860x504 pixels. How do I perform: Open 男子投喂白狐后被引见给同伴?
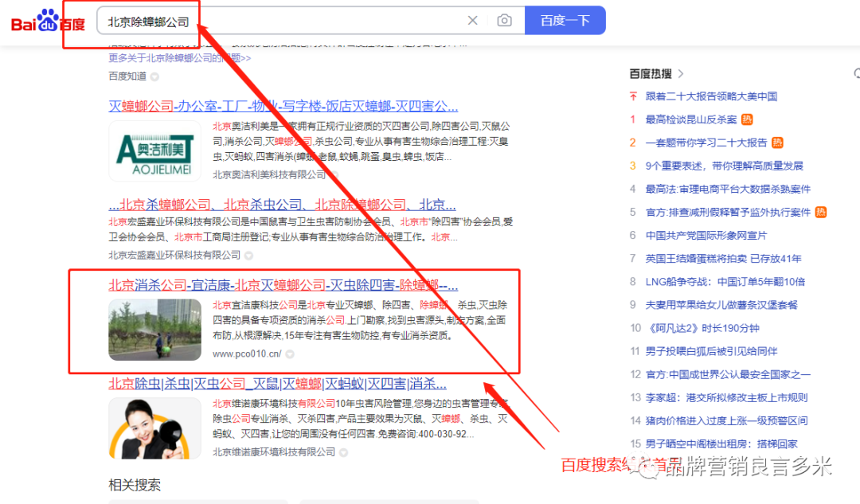click(711, 351)
